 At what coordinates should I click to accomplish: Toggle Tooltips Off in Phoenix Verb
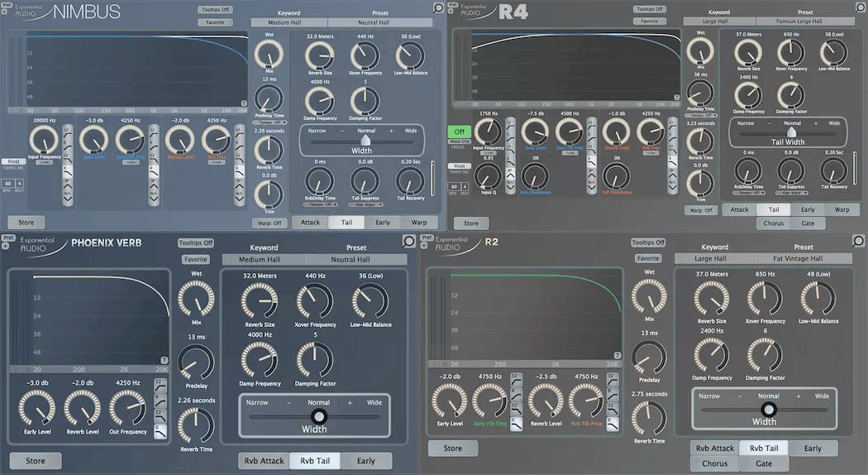[x=195, y=242]
